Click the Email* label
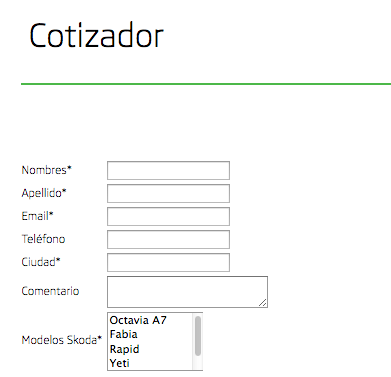The height and width of the screenshot is (377, 391). [37, 216]
